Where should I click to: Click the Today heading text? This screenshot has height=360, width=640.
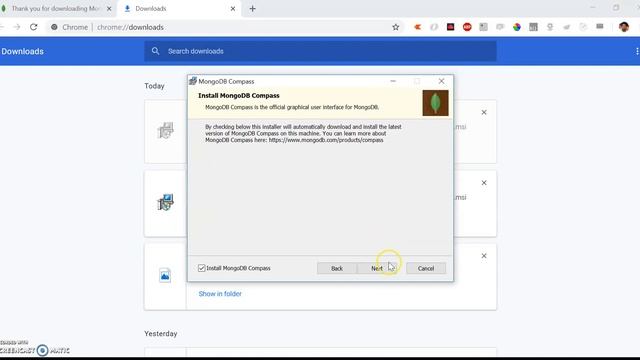(154, 86)
